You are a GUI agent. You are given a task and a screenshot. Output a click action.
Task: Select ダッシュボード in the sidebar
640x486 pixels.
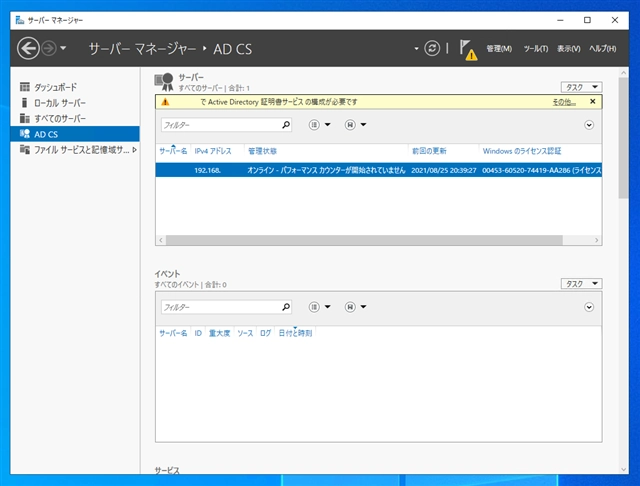pos(55,87)
